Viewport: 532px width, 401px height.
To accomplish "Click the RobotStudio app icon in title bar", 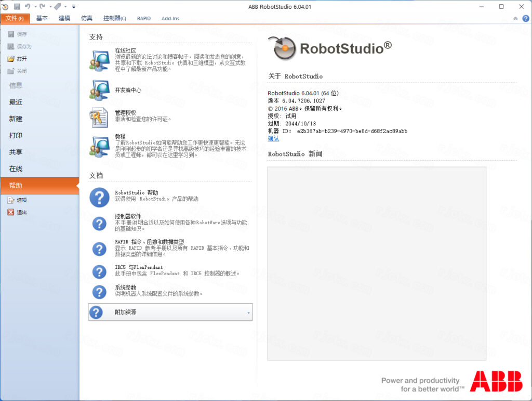I will coord(5,6).
